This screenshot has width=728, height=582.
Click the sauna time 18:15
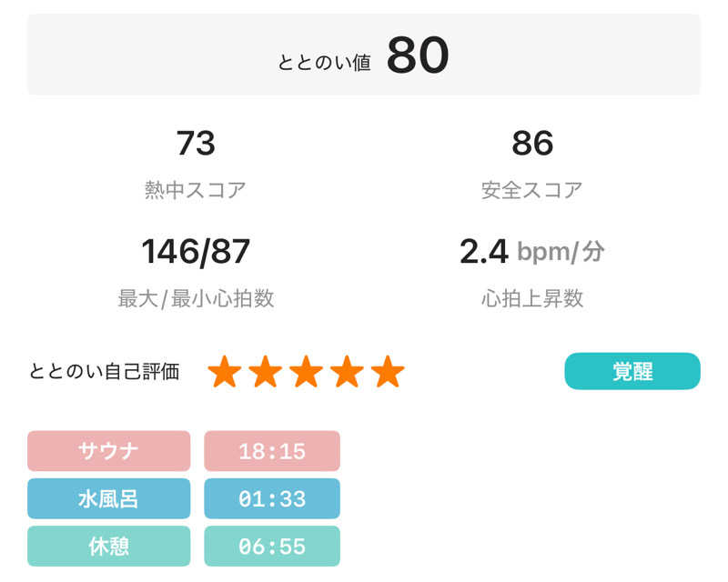click(x=272, y=451)
